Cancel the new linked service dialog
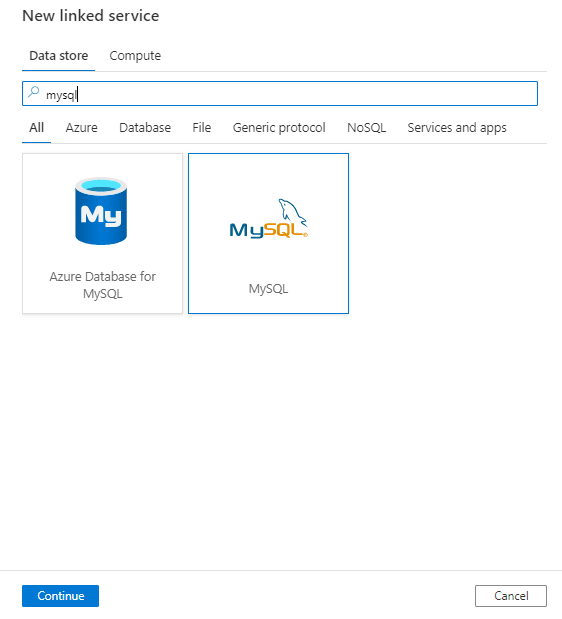The image size is (562, 619). click(x=511, y=596)
